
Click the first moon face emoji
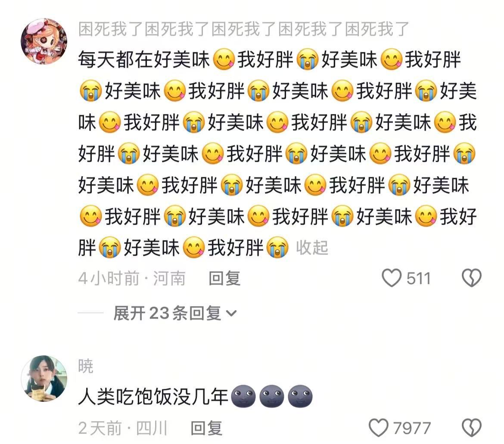(243, 396)
